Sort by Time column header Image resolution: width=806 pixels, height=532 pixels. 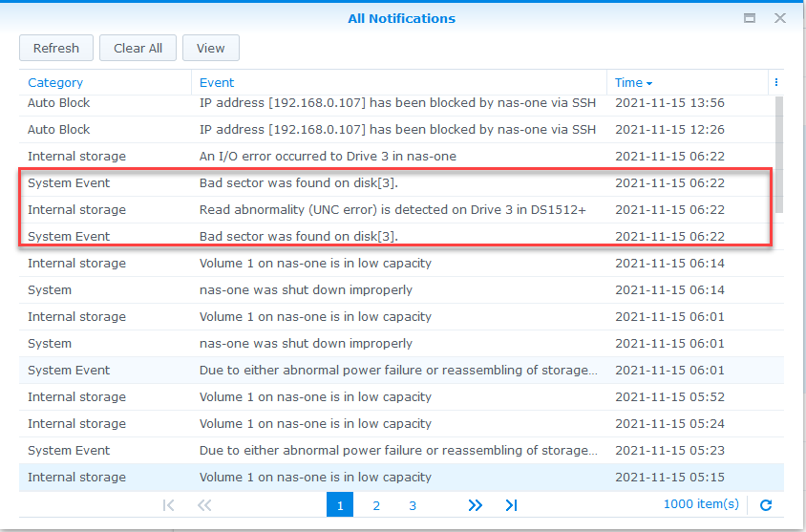point(634,83)
